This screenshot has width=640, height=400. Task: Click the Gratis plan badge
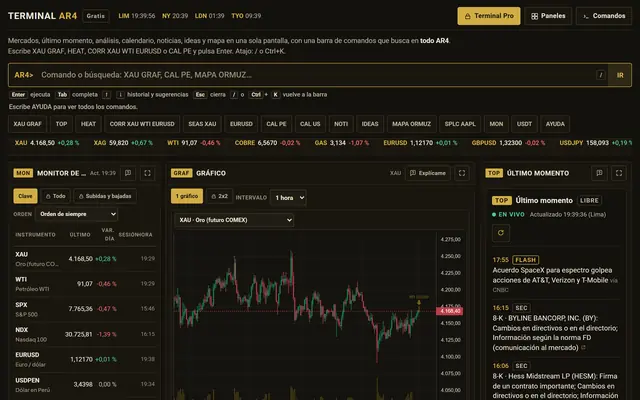[x=96, y=16]
